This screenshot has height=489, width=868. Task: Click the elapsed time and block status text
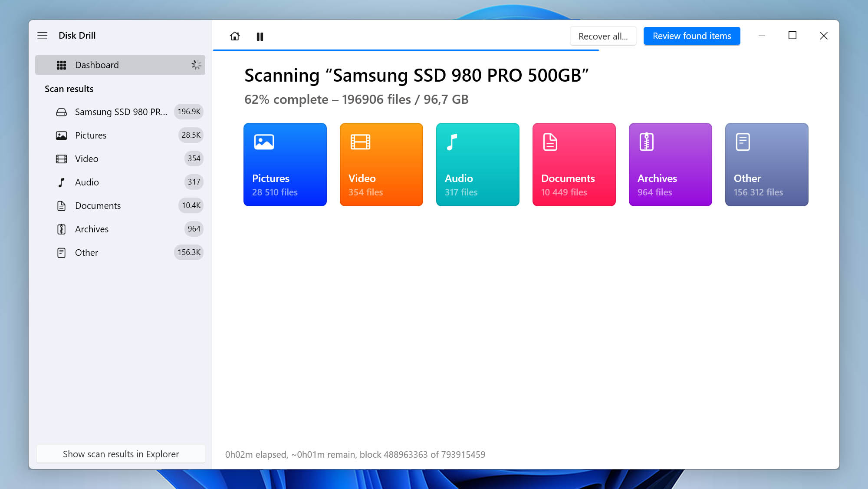coord(355,455)
